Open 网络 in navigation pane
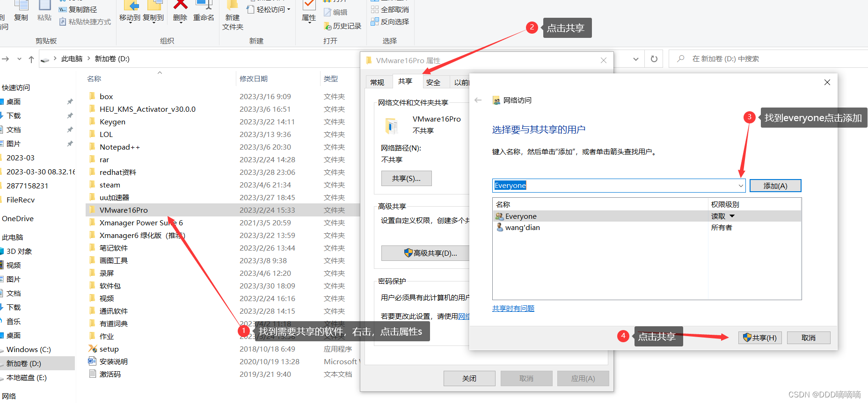The image size is (868, 403). click(x=9, y=396)
